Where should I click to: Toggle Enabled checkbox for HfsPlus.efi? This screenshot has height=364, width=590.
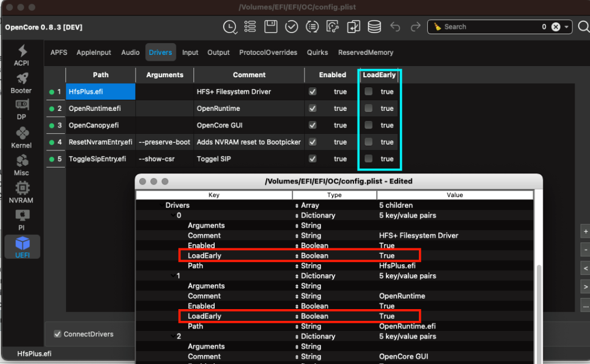[x=312, y=91]
